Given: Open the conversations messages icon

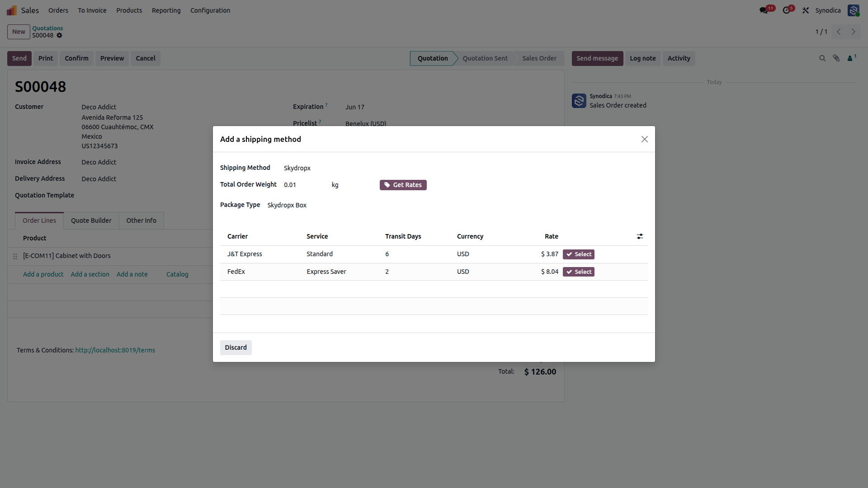Looking at the screenshot, I should pos(764,10).
